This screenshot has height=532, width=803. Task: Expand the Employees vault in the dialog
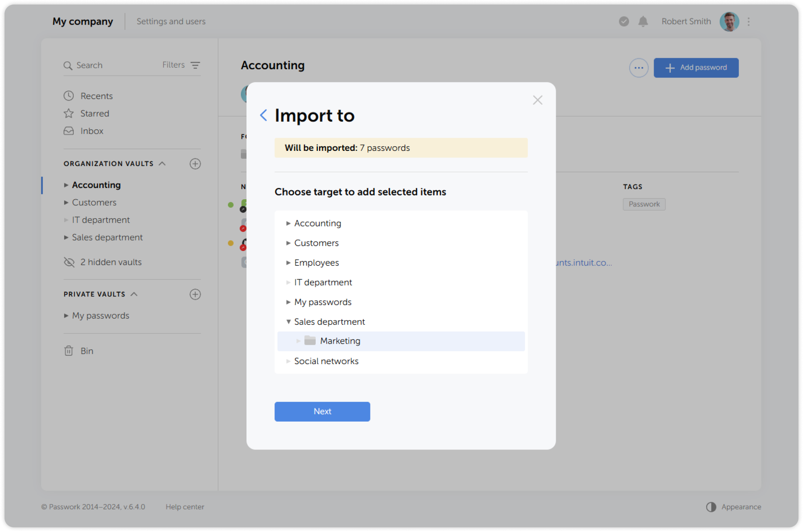point(288,262)
